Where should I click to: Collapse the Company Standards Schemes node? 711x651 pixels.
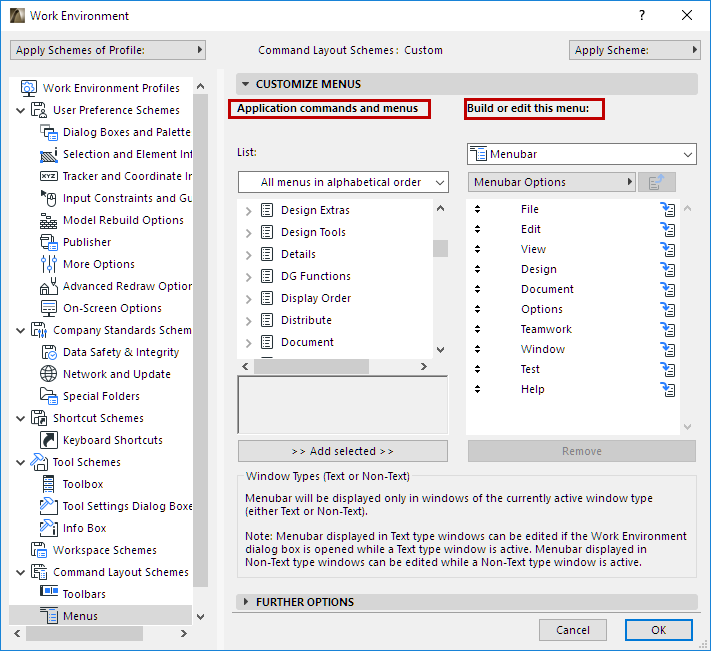20,330
